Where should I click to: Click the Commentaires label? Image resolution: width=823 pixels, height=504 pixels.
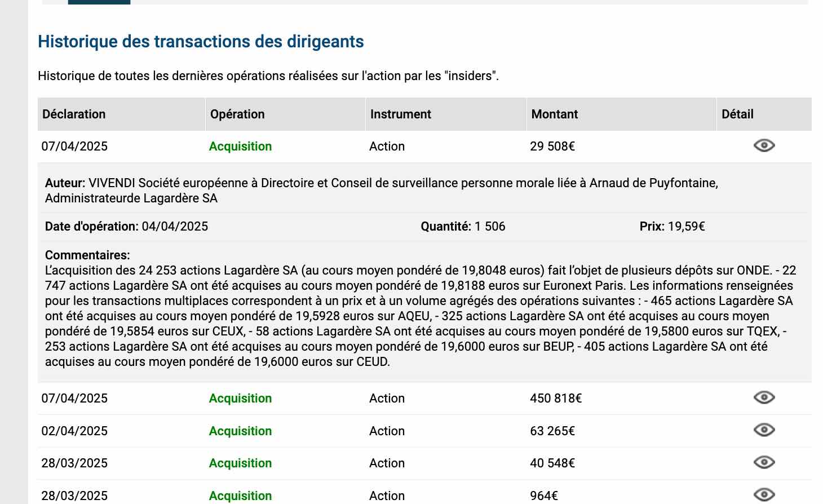click(x=87, y=255)
